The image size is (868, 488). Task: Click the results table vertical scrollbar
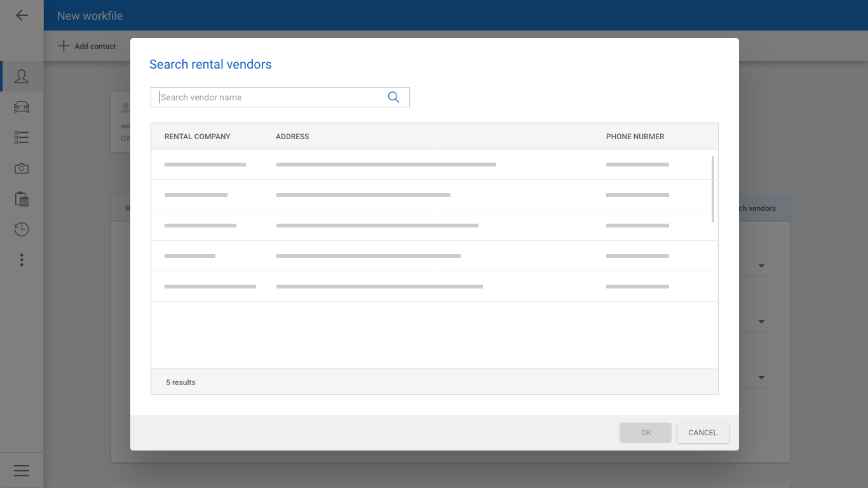(x=713, y=189)
